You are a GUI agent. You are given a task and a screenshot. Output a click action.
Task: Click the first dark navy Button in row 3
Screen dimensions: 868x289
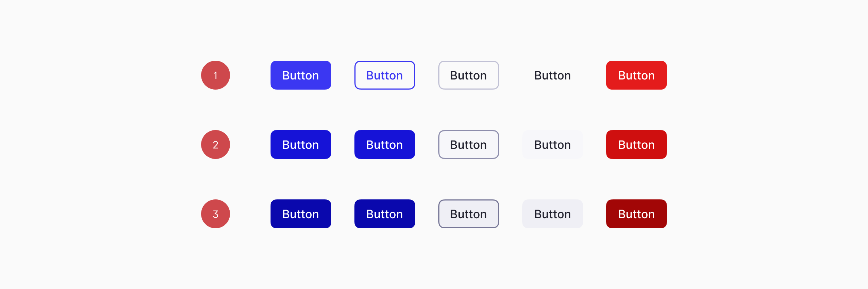point(301,214)
